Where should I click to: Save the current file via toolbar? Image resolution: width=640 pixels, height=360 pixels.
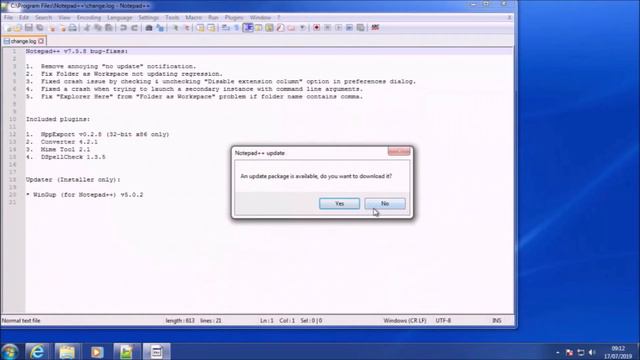click(x=29, y=28)
